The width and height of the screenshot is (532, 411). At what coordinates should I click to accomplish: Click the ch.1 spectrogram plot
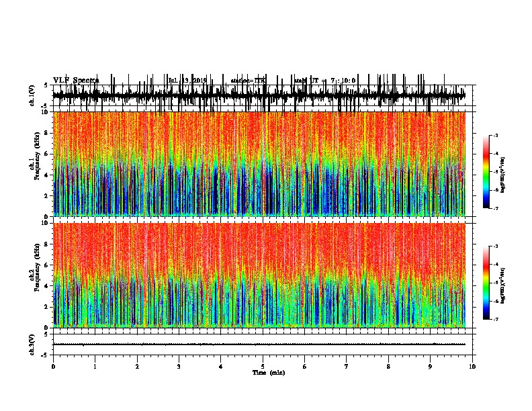pos(259,164)
